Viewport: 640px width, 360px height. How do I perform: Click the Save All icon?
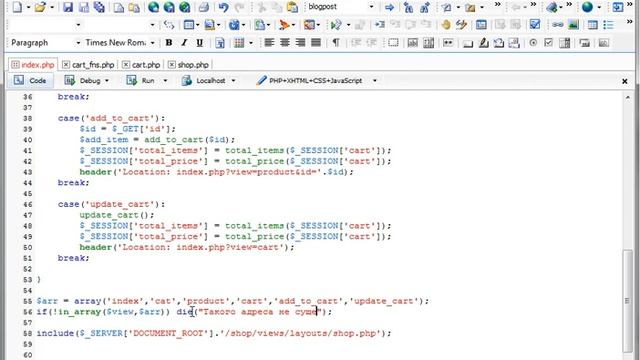[99, 7]
